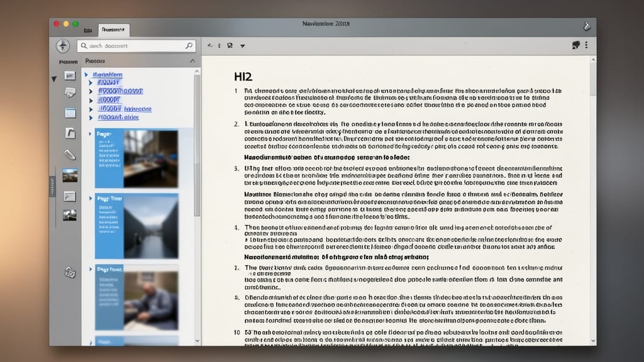
Task: Click the box package icon near sidebar bottom
Action: 70,272
